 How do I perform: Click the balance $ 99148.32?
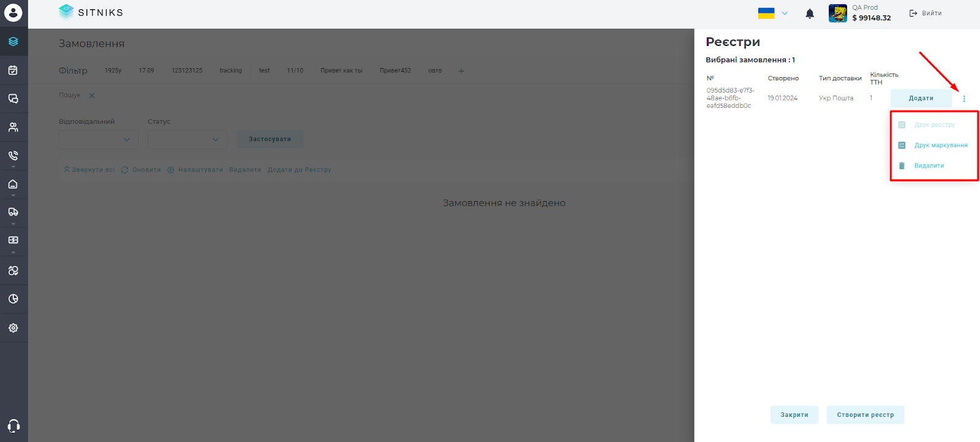coord(872,18)
